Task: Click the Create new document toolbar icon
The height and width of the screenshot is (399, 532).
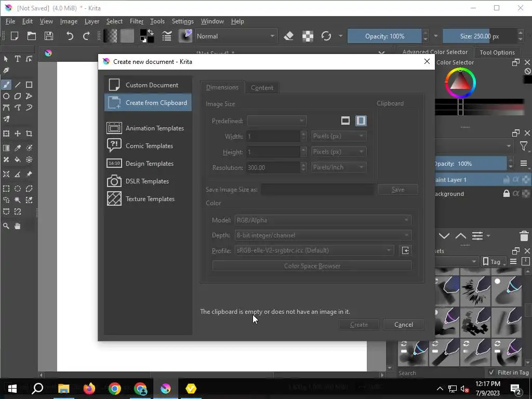Action: click(x=14, y=36)
